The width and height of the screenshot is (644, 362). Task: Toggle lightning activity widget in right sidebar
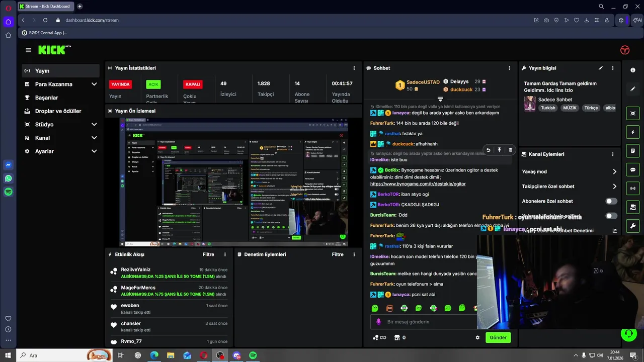[633, 132]
